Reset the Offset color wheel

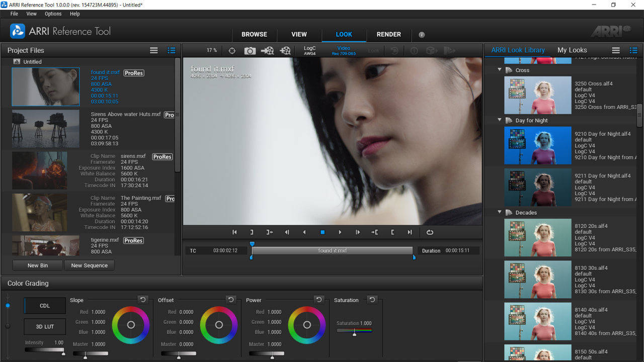click(x=231, y=300)
